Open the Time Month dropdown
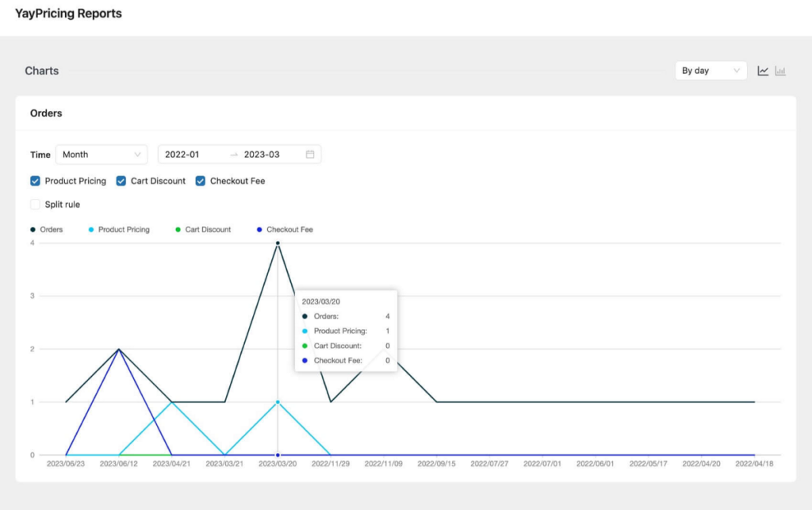This screenshot has height=510, width=812. pyautogui.click(x=101, y=154)
